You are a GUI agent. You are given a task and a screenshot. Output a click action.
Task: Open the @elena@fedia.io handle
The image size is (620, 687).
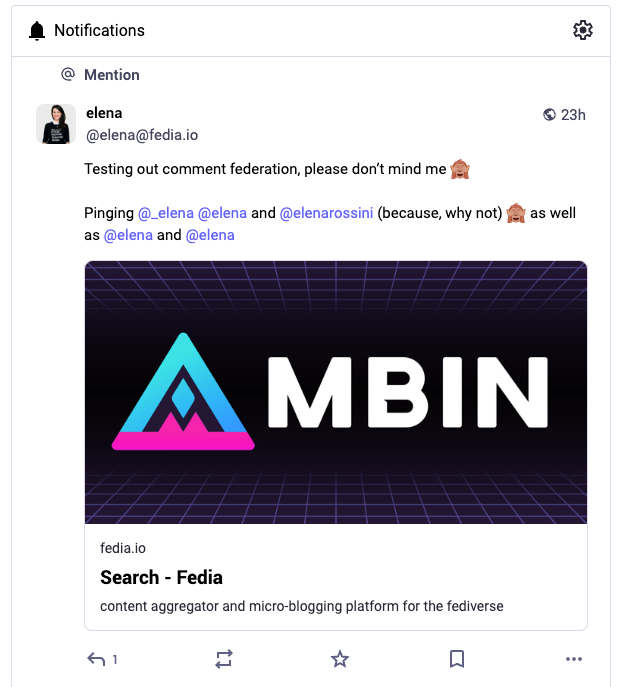click(x=142, y=135)
